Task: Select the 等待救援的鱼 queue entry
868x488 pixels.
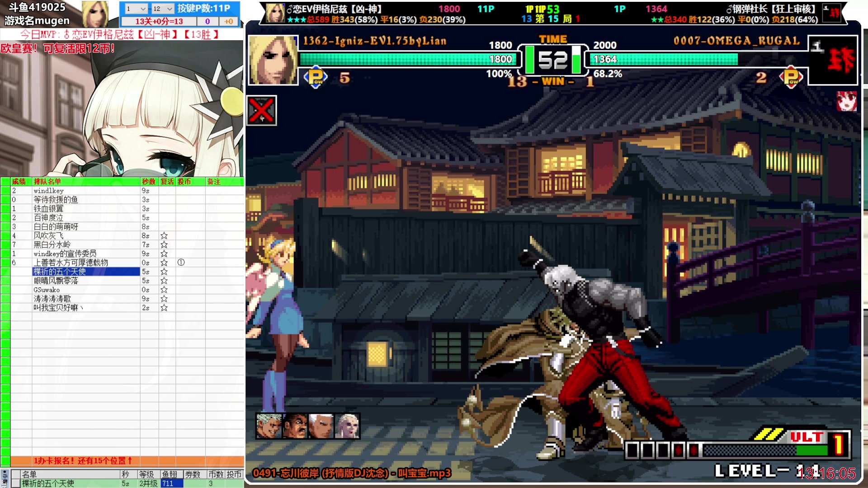Action: 56,200
